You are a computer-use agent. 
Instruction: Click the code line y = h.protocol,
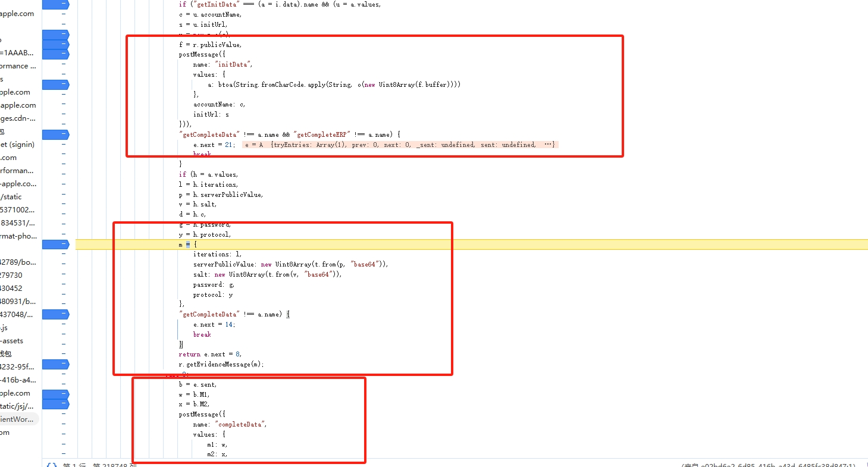(205, 234)
